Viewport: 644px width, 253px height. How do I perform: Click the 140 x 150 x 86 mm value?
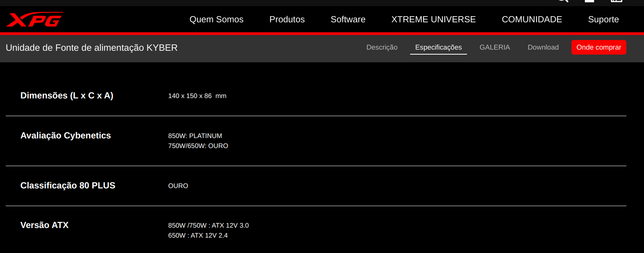[x=197, y=96]
